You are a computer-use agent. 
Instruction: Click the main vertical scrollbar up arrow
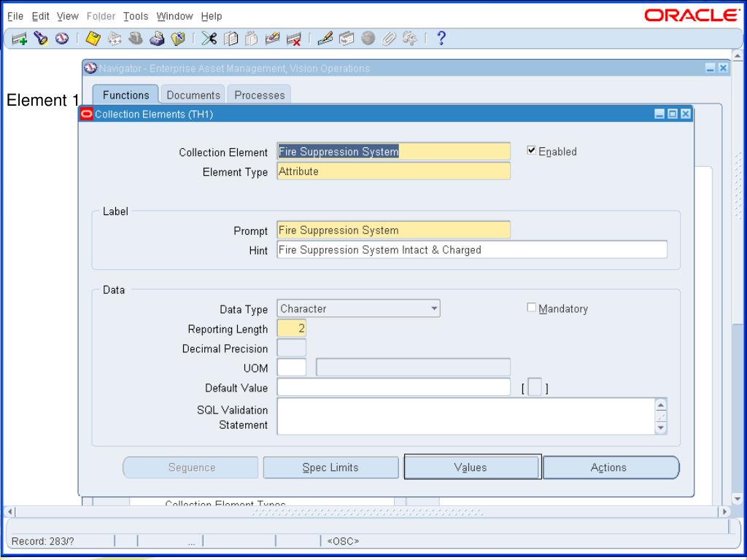click(x=738, y=56)
